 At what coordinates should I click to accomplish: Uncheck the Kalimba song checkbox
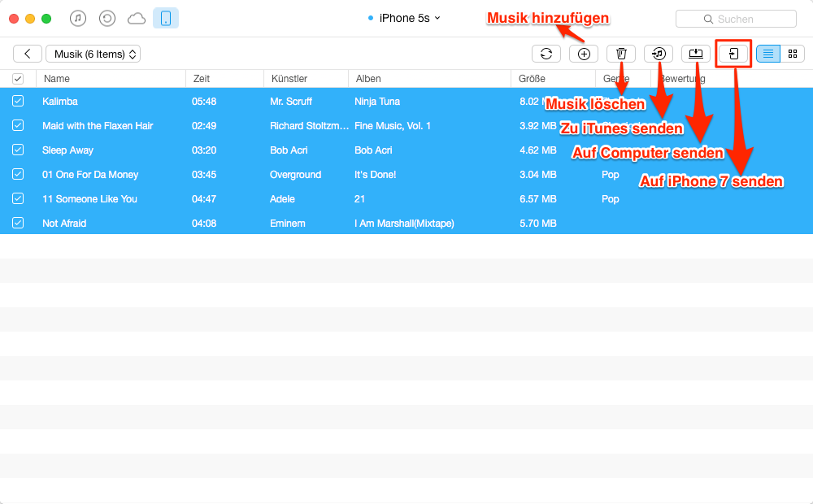18,101
